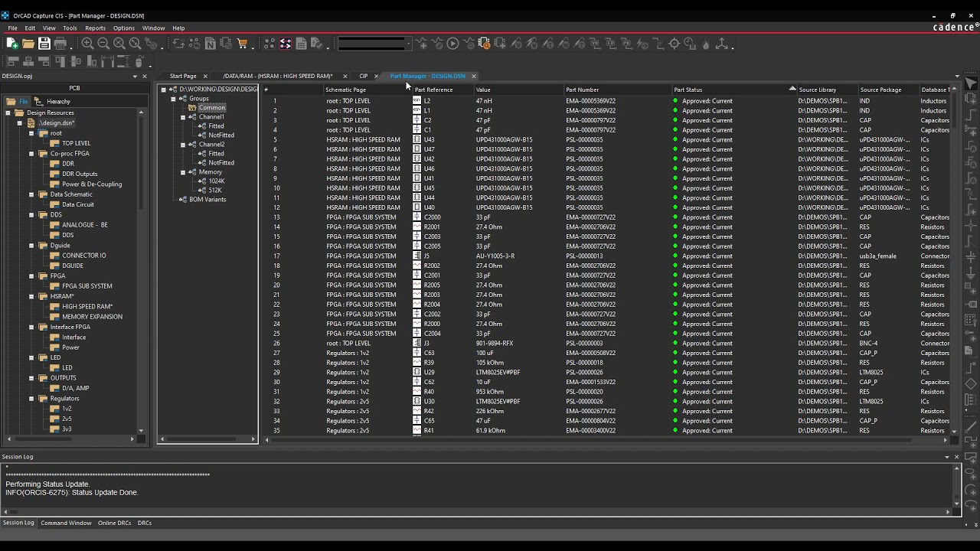Close the Session Log panel
The width and height of the screenshot is (980, 551).
click(x=956, y=457)
